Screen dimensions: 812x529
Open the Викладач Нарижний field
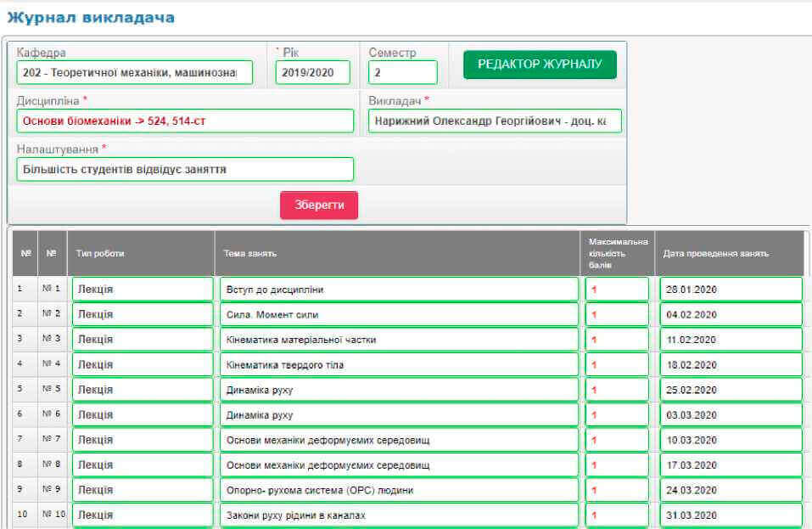tap(495, 121)
